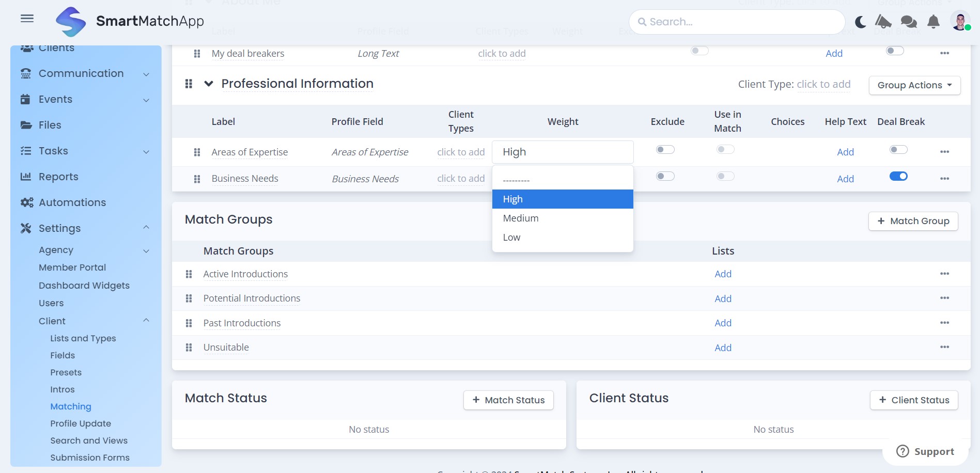Collapse the Professional Information section
Screen dimensions: 980x473
209,83
